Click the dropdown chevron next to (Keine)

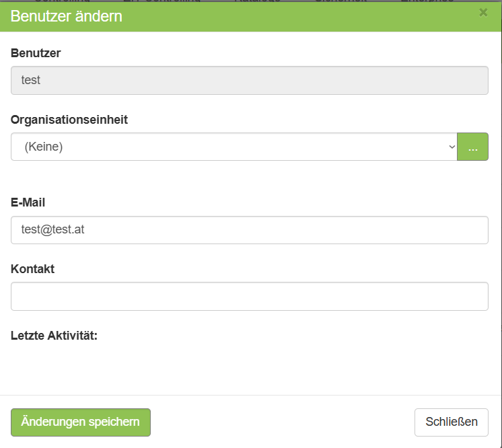click(452, 147)
